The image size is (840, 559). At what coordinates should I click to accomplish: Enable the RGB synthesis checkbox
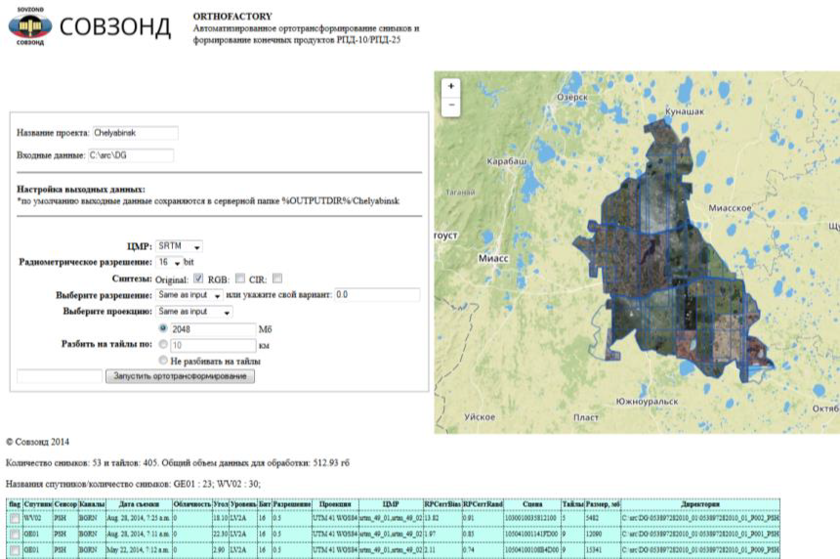pos(240,278)
